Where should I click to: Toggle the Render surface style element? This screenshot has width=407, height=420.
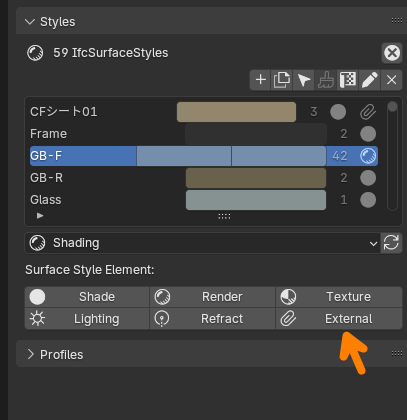tap(212, 297)
